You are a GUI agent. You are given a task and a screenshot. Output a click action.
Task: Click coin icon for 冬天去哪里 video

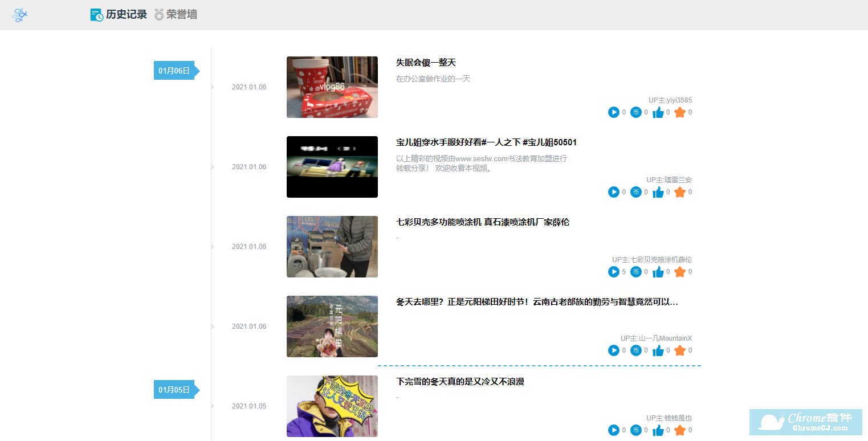(635, 350)
